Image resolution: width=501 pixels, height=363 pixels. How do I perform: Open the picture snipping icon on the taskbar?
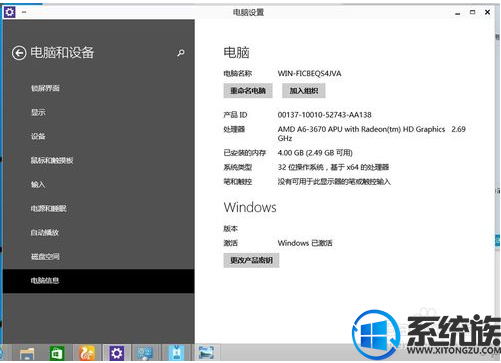206,353
